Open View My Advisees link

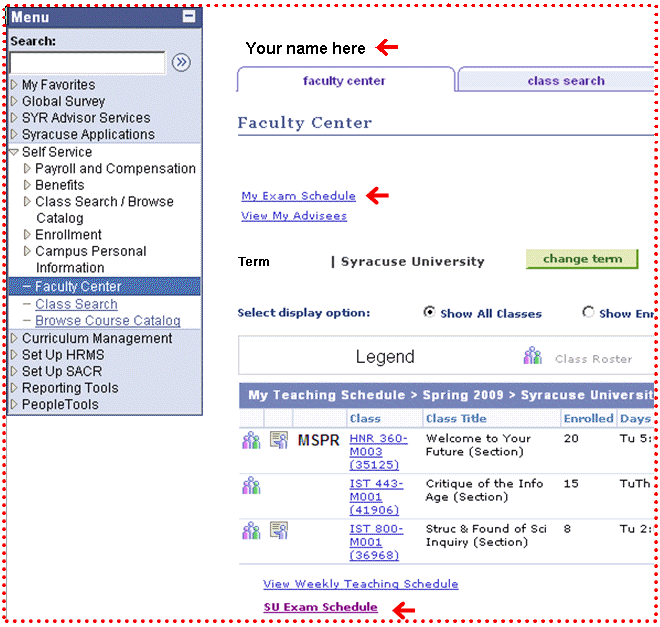point(294,216)
